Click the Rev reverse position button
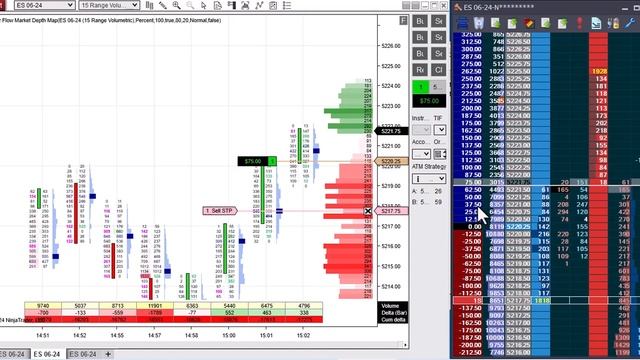Image resolution: width=640 pixels, height=360 pixels. [x=420, y=70]
